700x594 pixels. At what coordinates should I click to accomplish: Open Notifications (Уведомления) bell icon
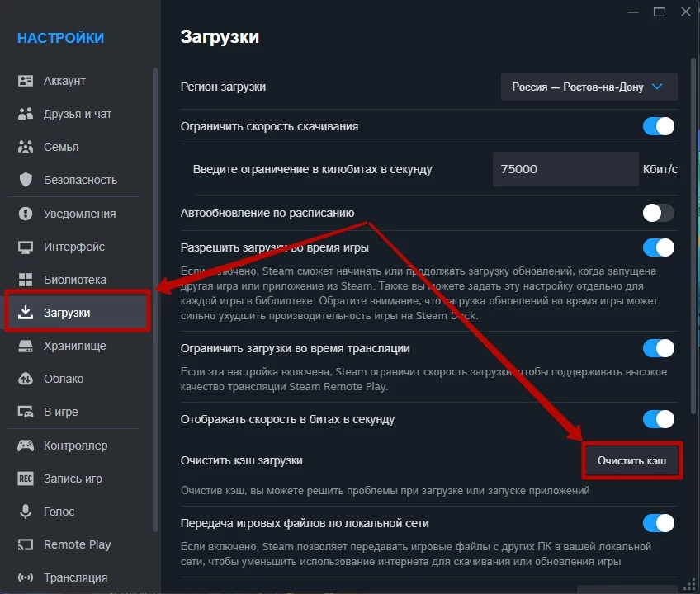[x=26, y=214]
